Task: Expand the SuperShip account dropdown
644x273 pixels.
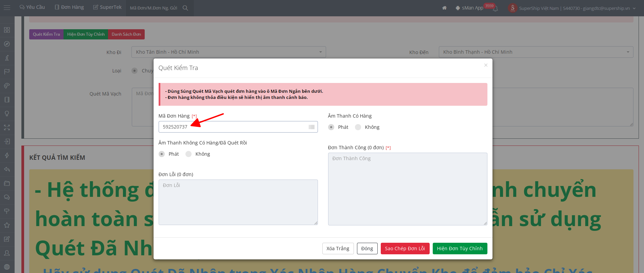Action: (x=634, y=8)
